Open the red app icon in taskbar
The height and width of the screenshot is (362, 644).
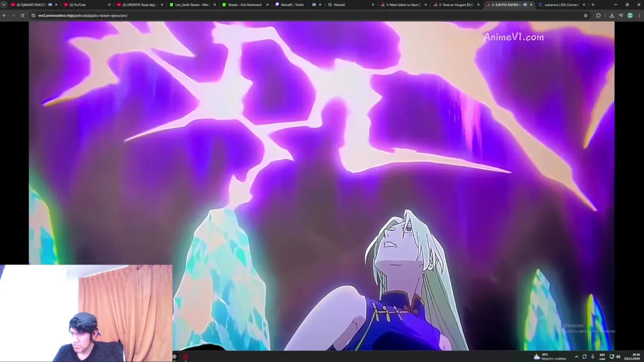click(186, 356)
